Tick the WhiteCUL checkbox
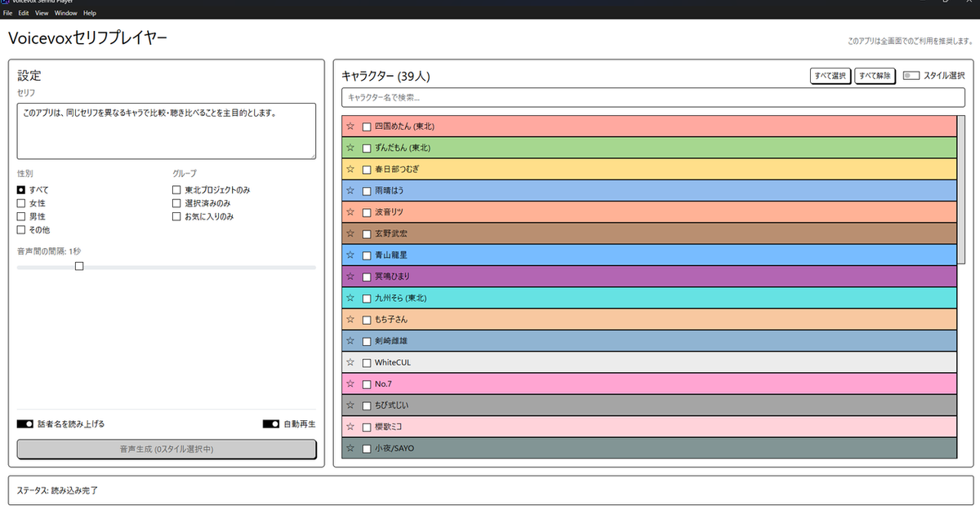 367,362
